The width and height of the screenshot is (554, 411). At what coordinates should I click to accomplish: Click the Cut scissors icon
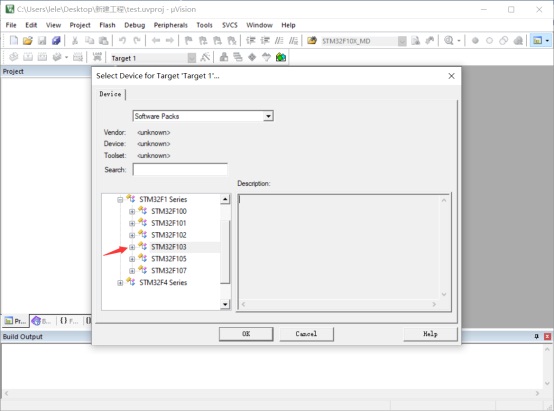pos(75,41)
